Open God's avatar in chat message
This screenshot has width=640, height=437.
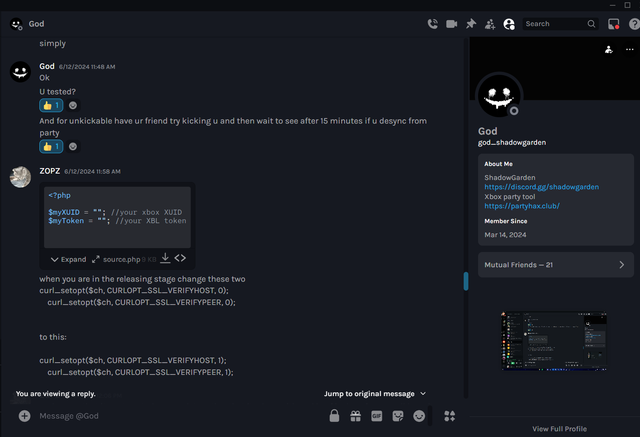pos(20,72)
